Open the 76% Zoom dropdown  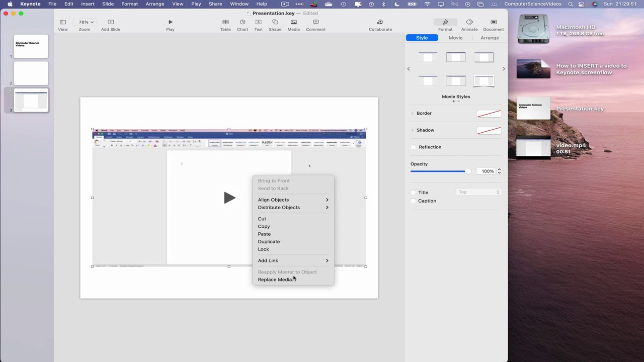tap(85, 22)
